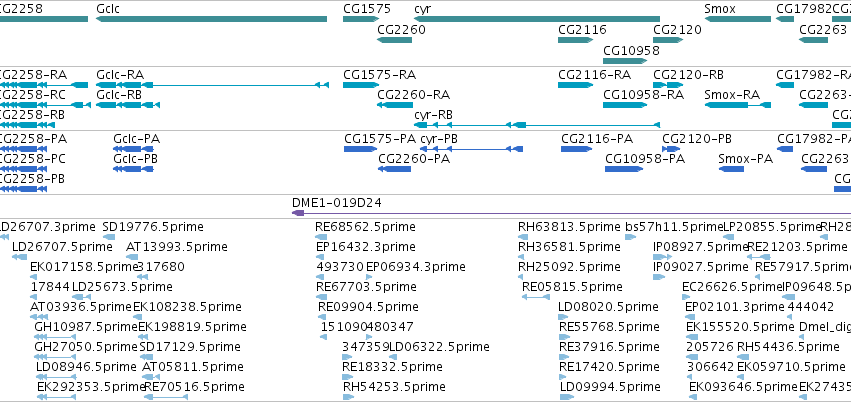Click the LD08020.5prime EST label
The image size is (851, 402).
coord(608,307)
